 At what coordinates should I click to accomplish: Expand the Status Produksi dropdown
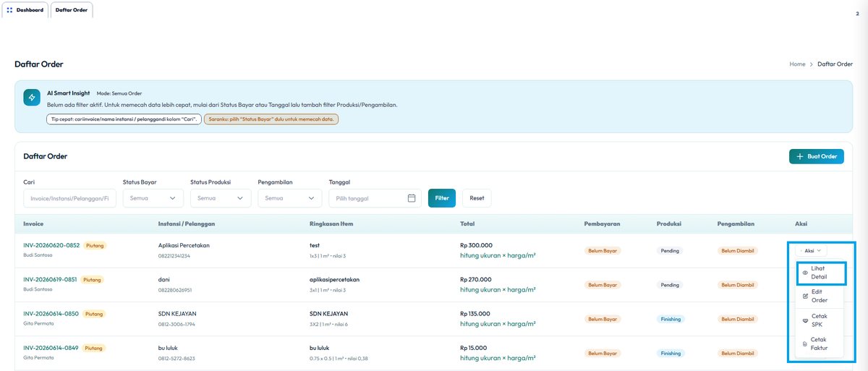[x=221, y=198]
